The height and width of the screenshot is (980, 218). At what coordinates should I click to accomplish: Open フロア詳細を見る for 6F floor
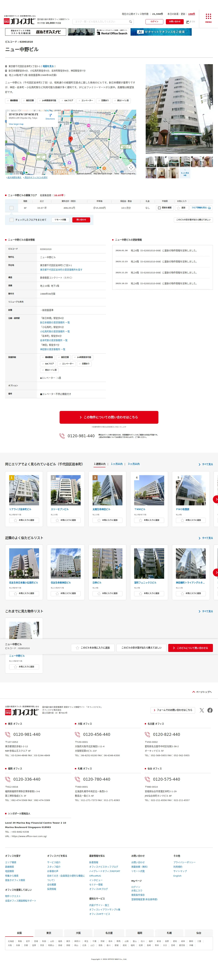click(x=201, y=208)
